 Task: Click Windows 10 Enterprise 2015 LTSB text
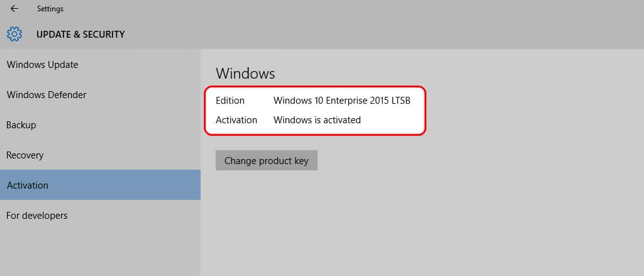pyautogui.click(x=342, y=100)
